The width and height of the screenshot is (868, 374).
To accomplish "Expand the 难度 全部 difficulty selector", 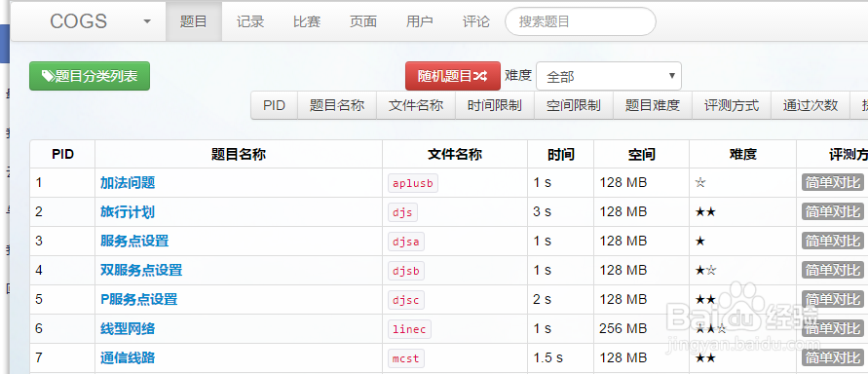I will (x=608, y=76).
